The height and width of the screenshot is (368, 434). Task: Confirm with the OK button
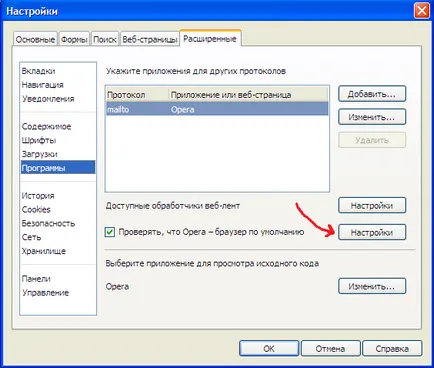click(269, 349)
